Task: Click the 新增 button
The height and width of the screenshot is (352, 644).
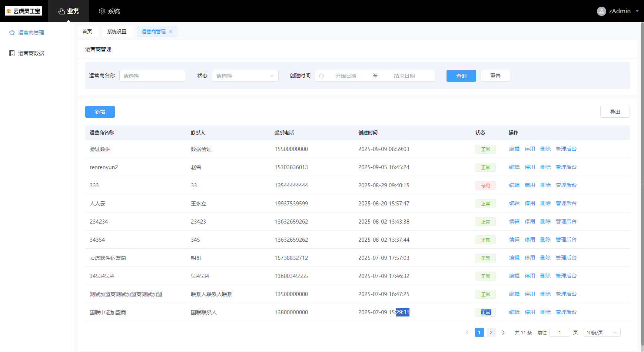Action: tap(100, 112)
